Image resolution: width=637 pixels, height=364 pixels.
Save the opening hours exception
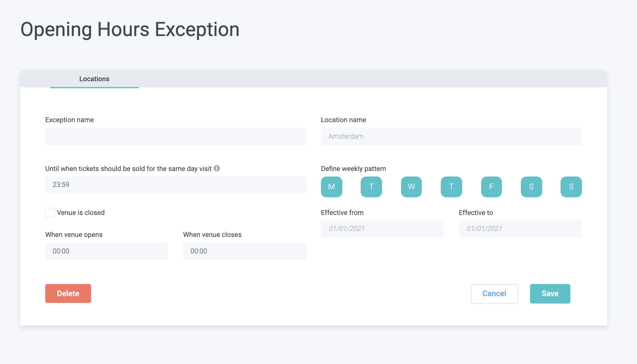pyautogui.click(x=550, y=293)
